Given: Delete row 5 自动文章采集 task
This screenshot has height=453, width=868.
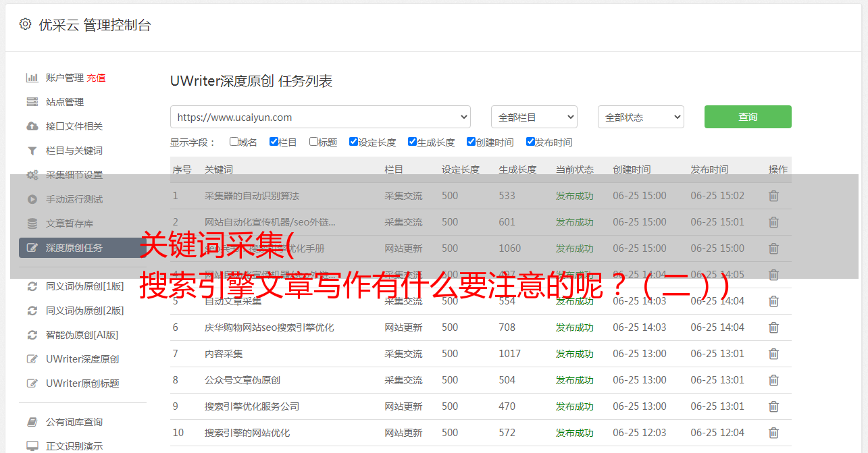Looking at the screenshot, I should pyautogui.click(x=774, y=301).
